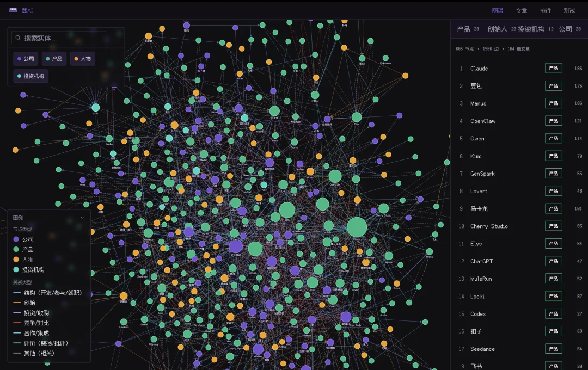Toggle the 公司 filter chip

pos(26,59)
